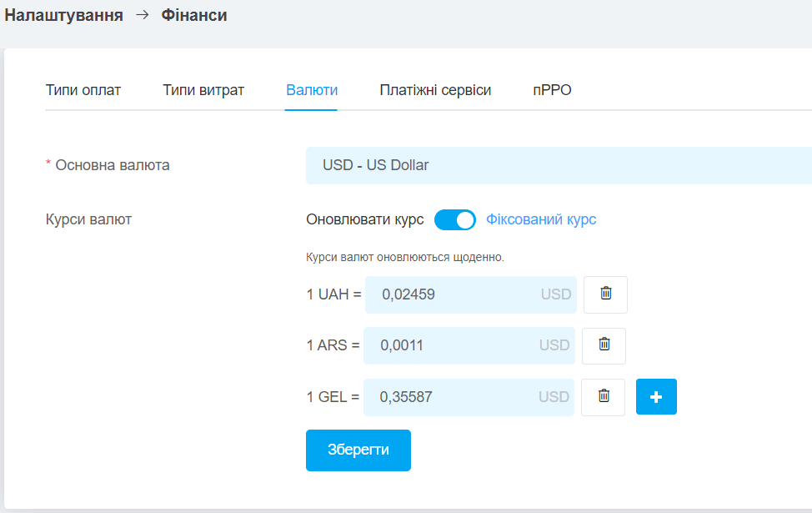
Task: Delete the GEL currency rate row
Action: [604, 397]
